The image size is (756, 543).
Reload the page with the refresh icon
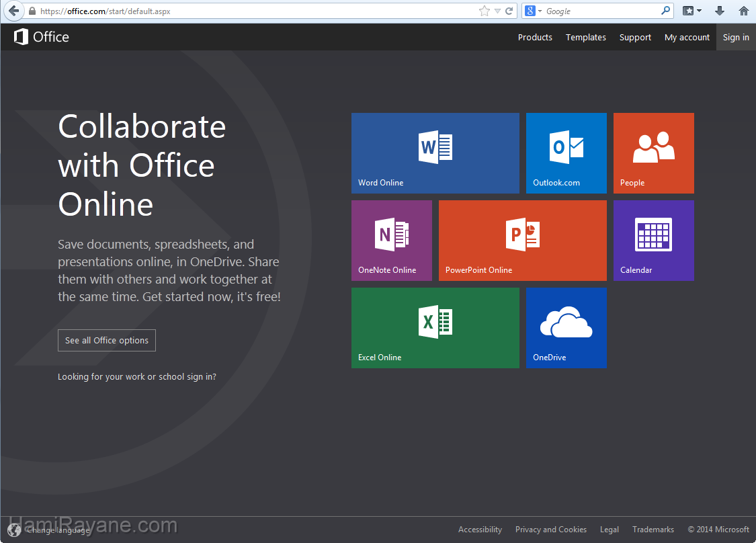pyautogui.click(x=509, y=11)
